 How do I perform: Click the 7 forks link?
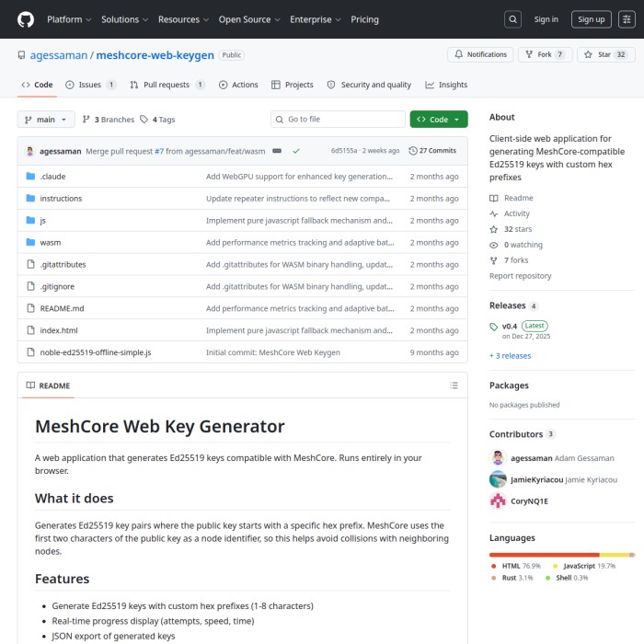click(516, 260)
